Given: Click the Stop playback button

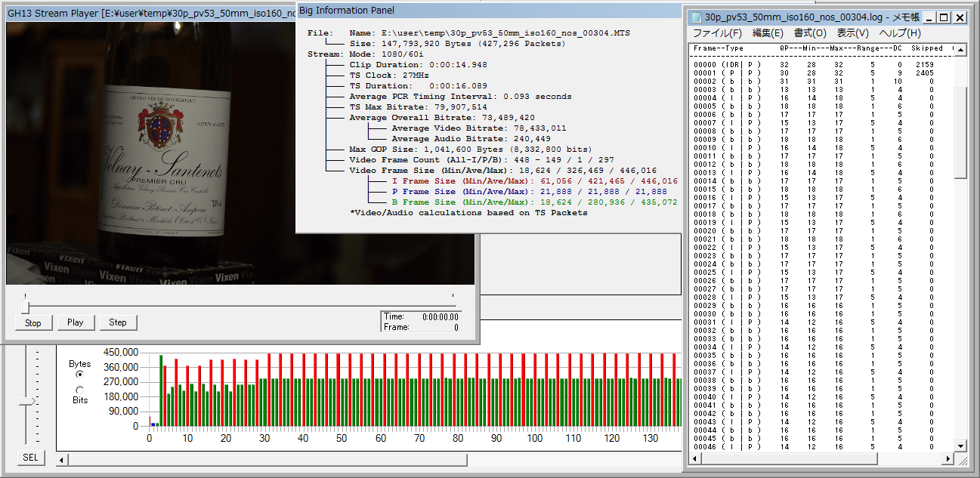Looking at the screenshot, I should [x=33, y=322].
